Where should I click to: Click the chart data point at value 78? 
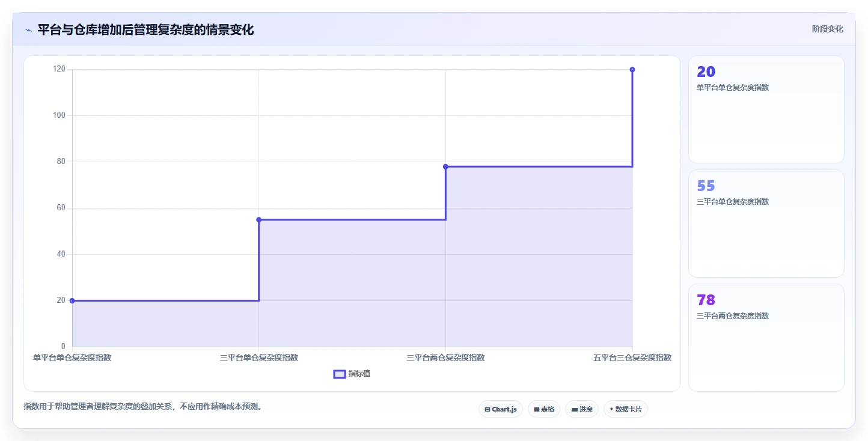[x=445, y=166]
